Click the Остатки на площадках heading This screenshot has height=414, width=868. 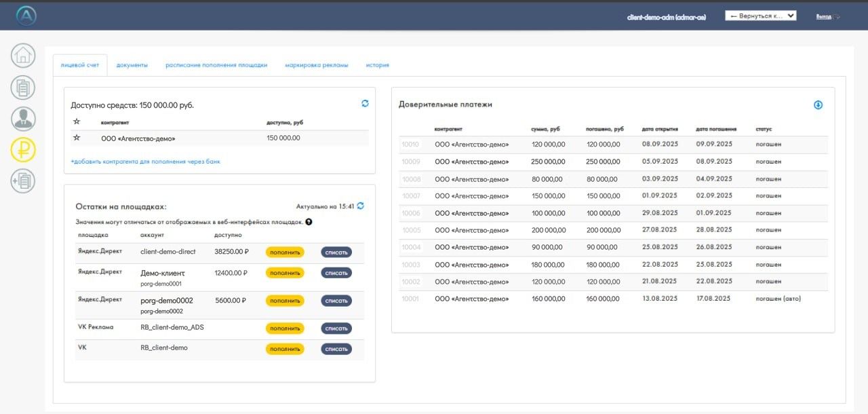click(x=121, y=206)
